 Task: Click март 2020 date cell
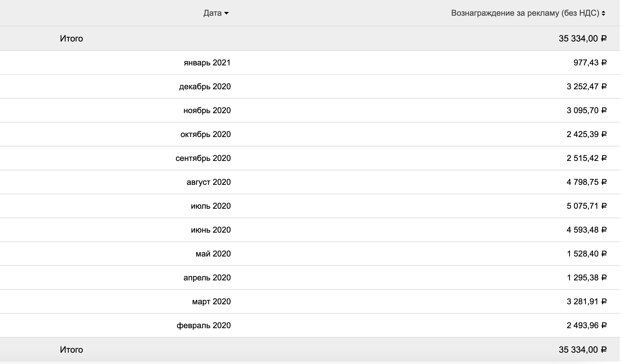pos(211,301)
